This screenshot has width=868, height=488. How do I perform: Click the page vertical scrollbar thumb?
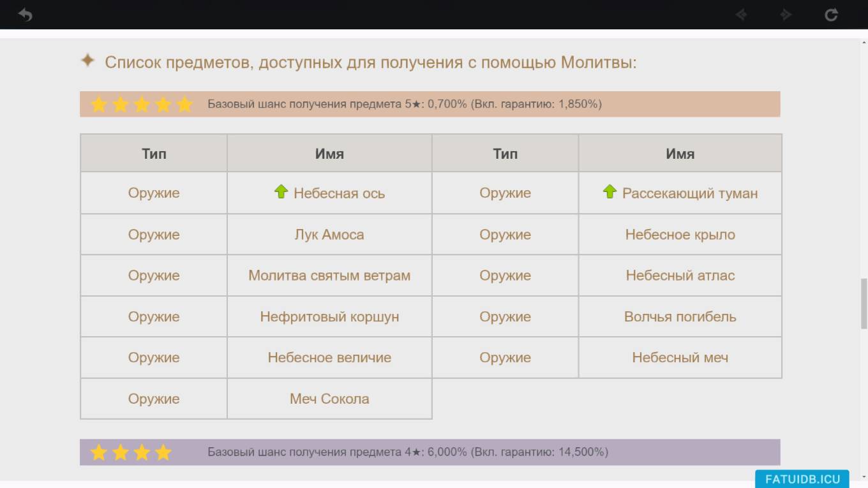pyautogui.click(x=864, y=303)
